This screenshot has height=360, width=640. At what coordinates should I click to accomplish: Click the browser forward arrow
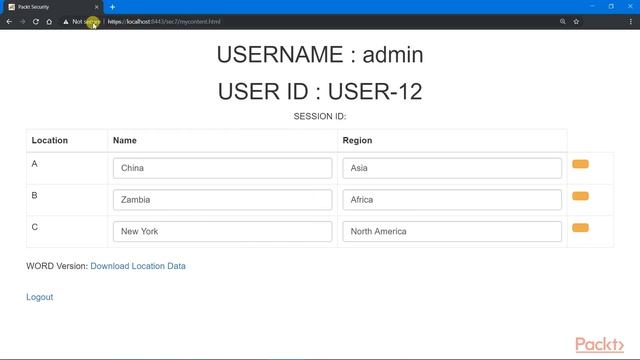coord(22,22)
